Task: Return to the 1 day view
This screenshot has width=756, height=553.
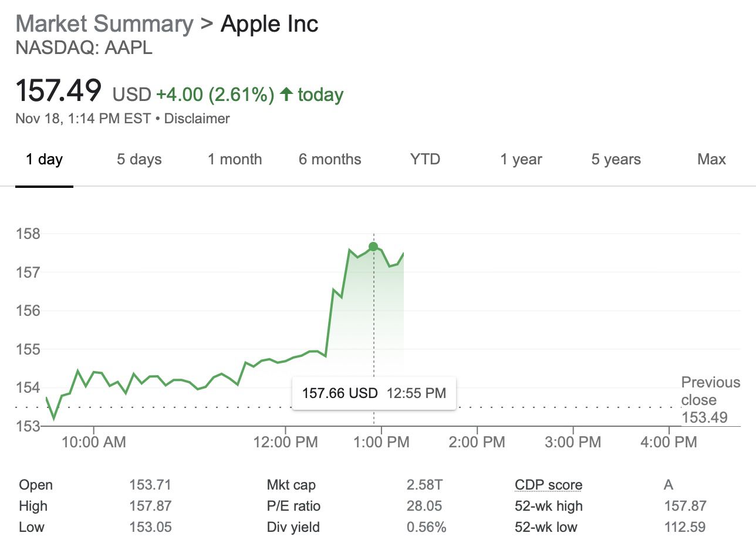Action: point(44,159)
